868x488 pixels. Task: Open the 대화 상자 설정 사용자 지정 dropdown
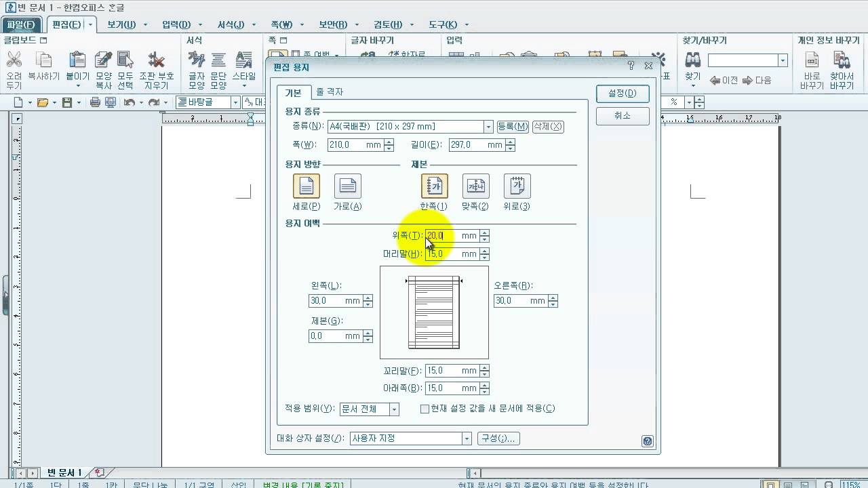point(467,439)
